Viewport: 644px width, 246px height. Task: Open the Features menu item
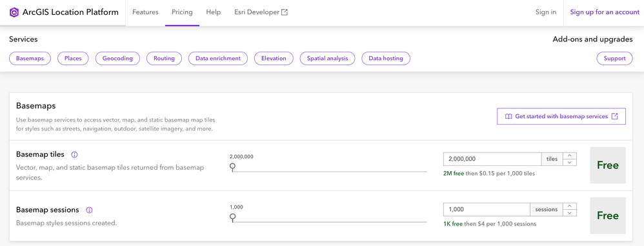145,12
